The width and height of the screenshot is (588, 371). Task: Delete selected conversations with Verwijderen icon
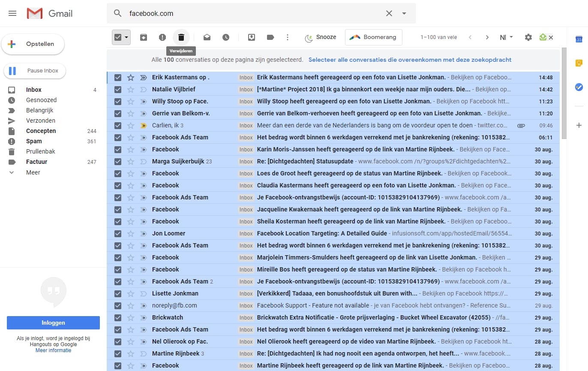181,37
